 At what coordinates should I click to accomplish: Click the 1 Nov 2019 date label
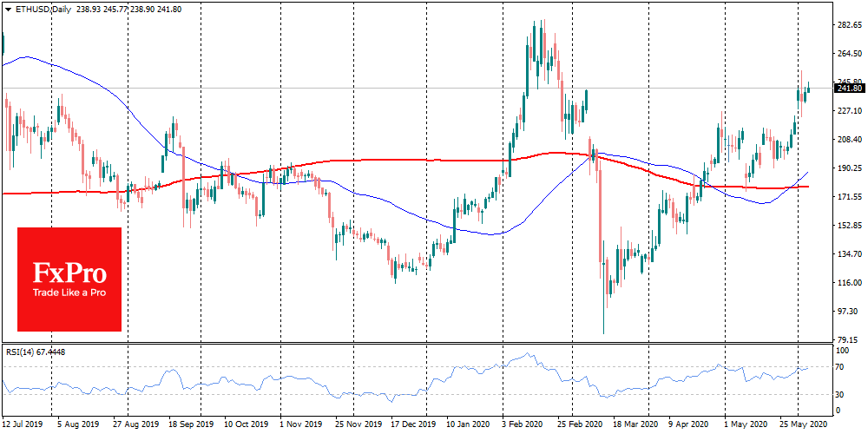(301, 423)
